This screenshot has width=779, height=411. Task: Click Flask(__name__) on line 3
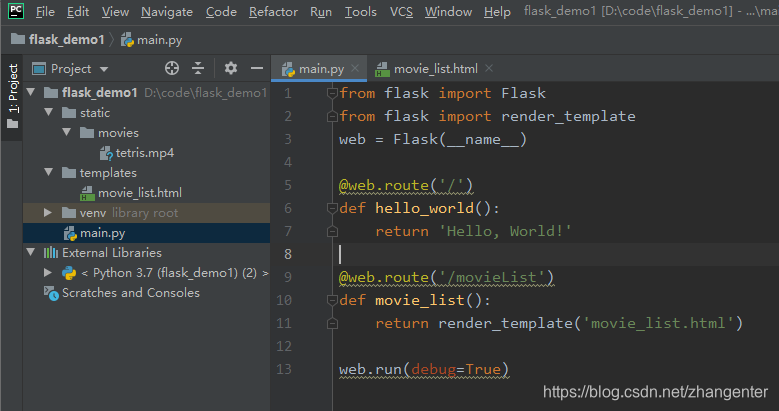click(460, 139)
